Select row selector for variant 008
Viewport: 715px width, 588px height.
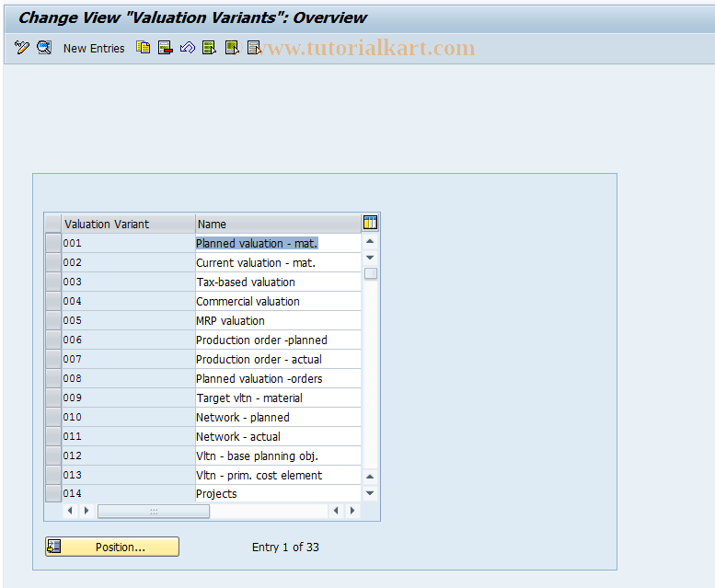pyautogui.click(x=53, y=378)
